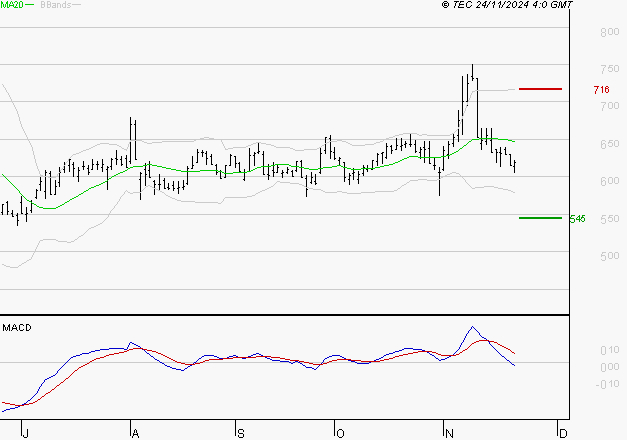The width and height of the screenshot is (627, 440).
Task: Select the 0.00 MACD axis label
Action: click(610, 367)
